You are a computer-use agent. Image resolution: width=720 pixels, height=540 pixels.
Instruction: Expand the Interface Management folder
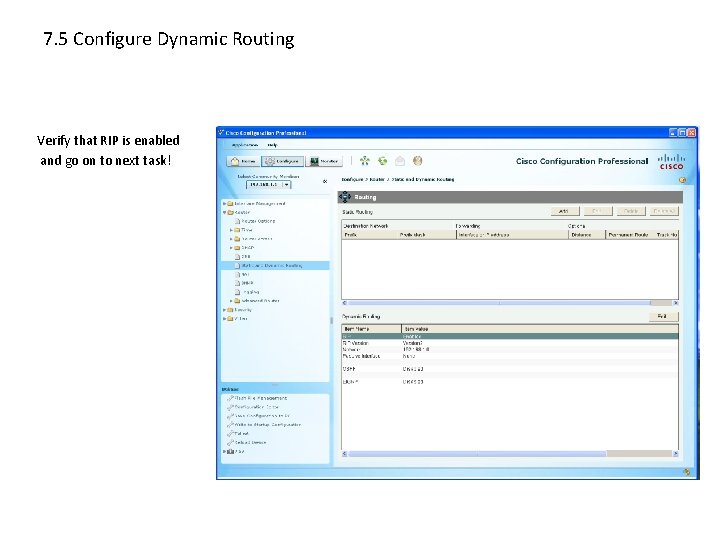coord(225,203)
